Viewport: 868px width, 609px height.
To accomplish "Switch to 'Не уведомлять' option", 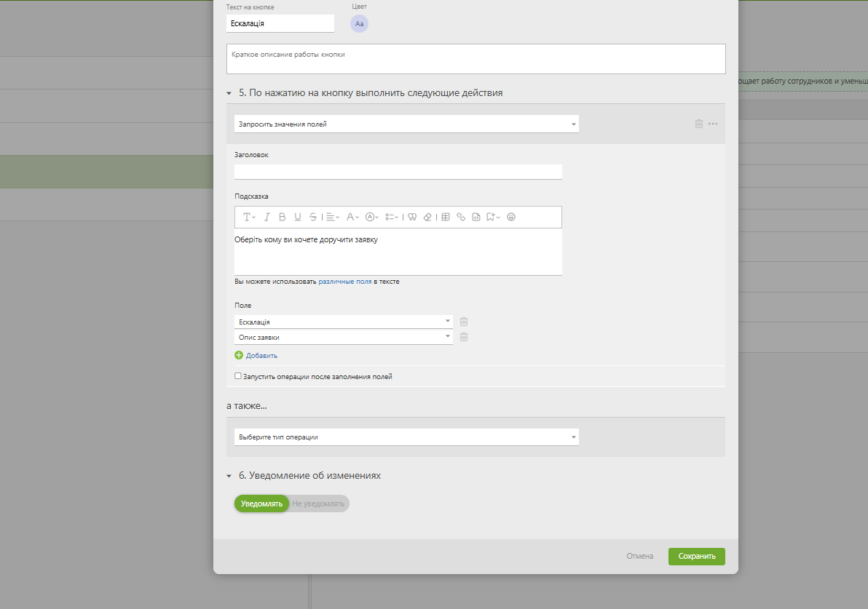I will [318, 503].
